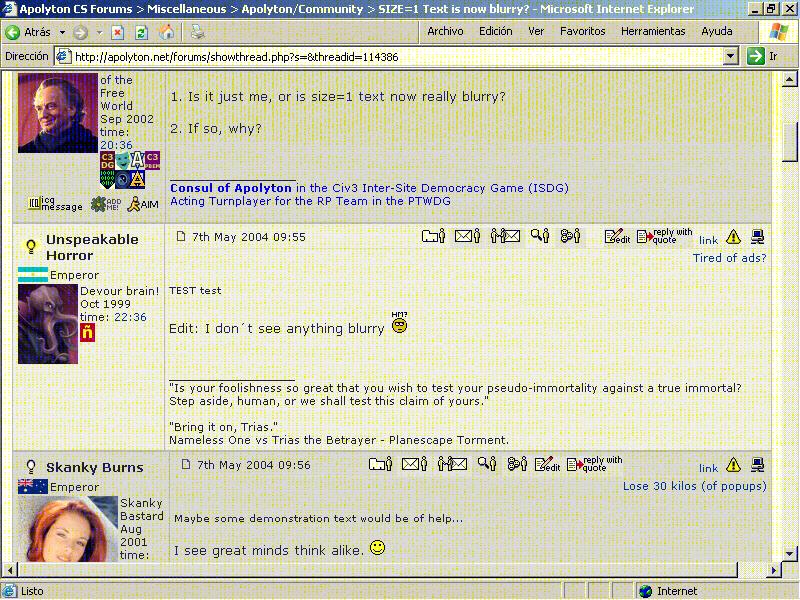Click the Stop loading toolbar icon

point(118,32)
